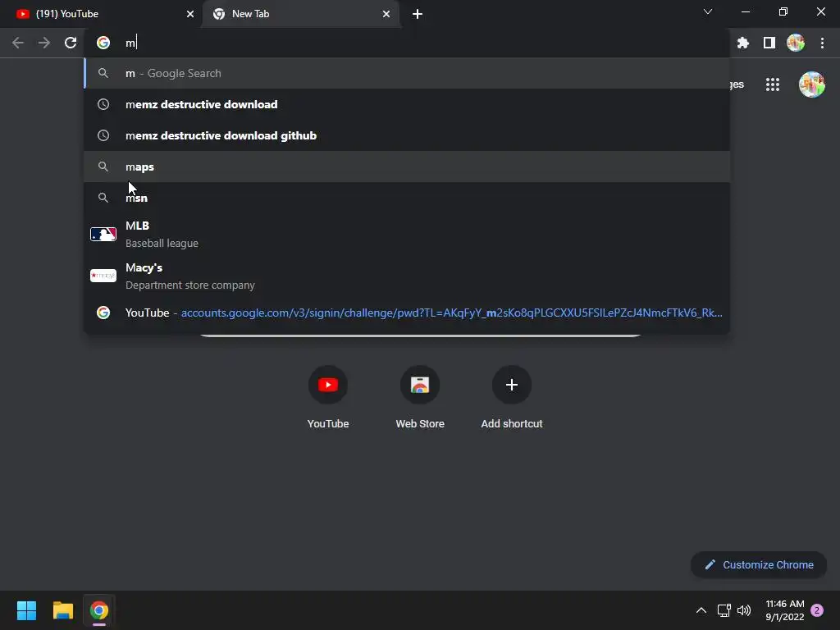Image resolution: width=840 pixels, height=630 pixels.
Task: Click the clock icon beside the github suggestion
Action: (x=103, y=135)
